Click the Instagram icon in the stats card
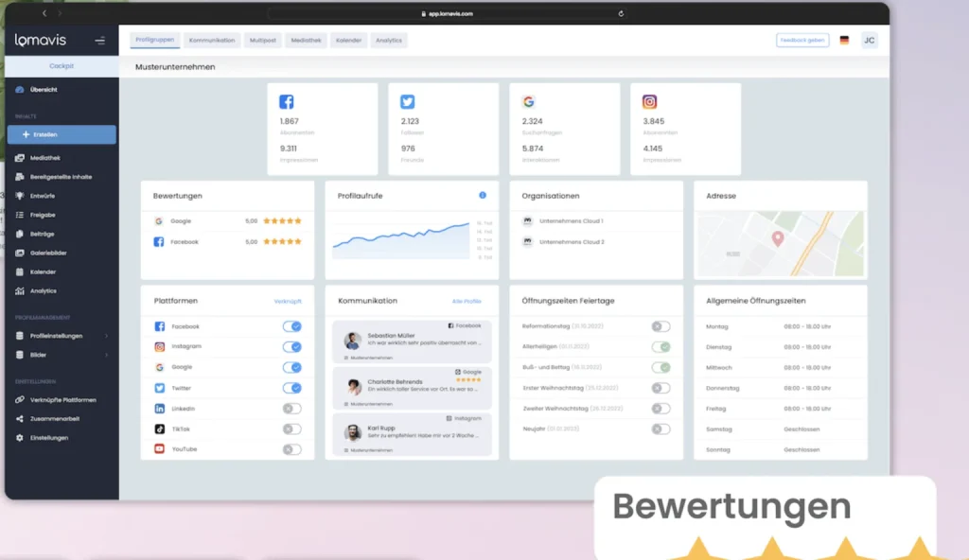This screenshot has height=560, width=969. pos(650,102)
